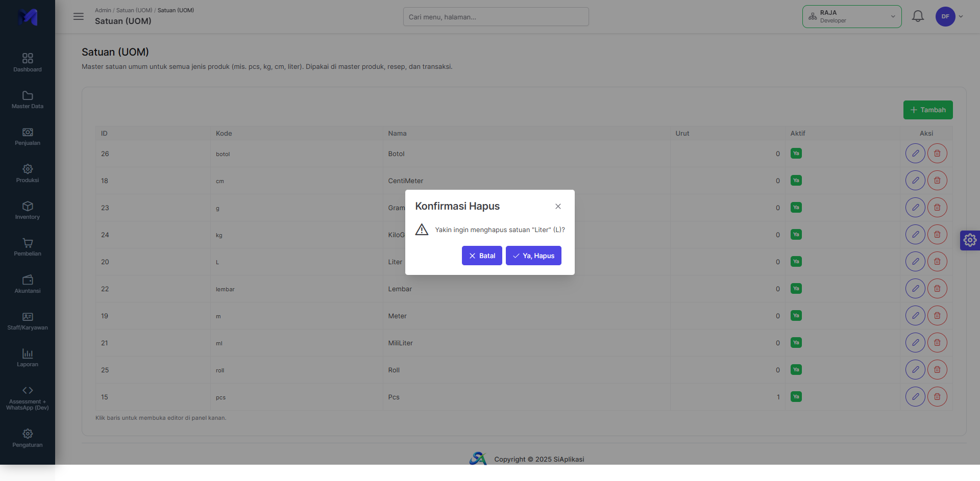This screenshot has width=980, height=481.
Task: Open the Laporan sidebar menu
Action: click(x=28, y=358)
